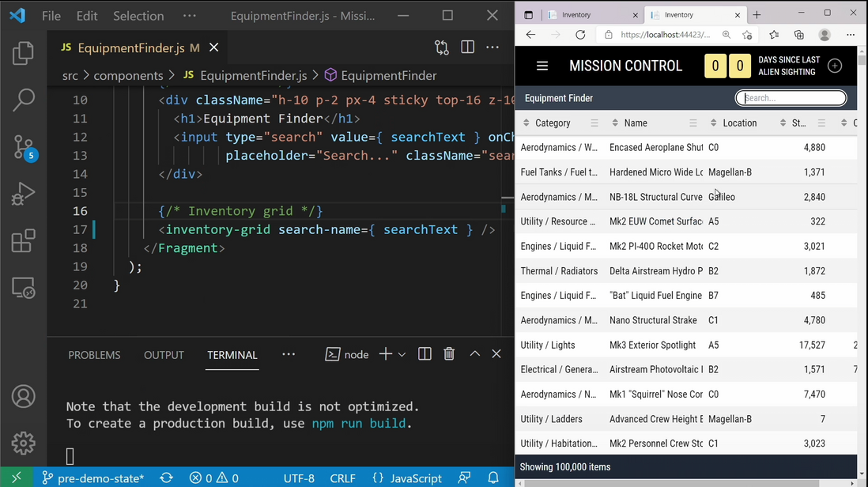The height and width of the screenshot is (487, 868).
Task: Open the Explorer view in activity bar
Action: pyautogui.click(x=23, y=53)
